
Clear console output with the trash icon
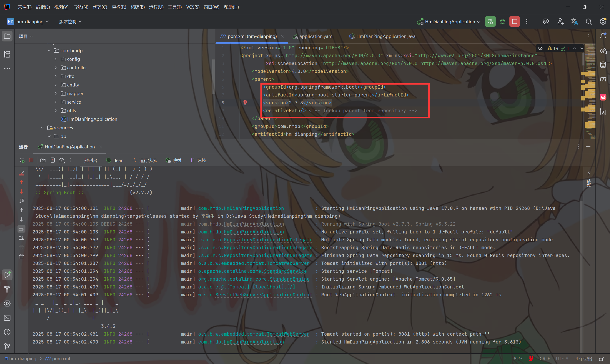coord(22,257)
